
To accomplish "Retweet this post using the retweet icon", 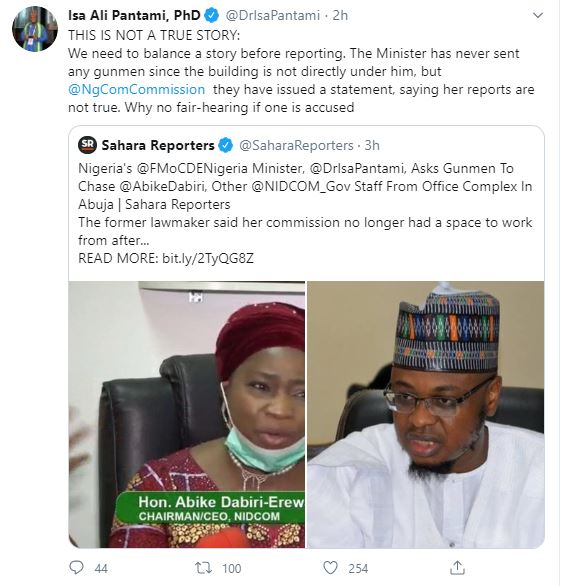I will click(x=204, y=568).
